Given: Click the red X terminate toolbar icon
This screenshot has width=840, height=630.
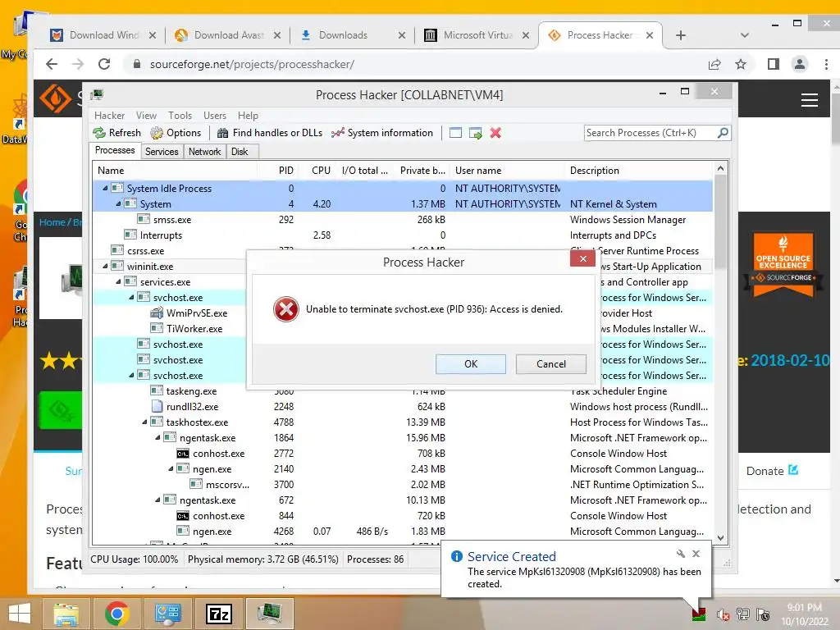Looking at the screenshot, I should [495, 133].
